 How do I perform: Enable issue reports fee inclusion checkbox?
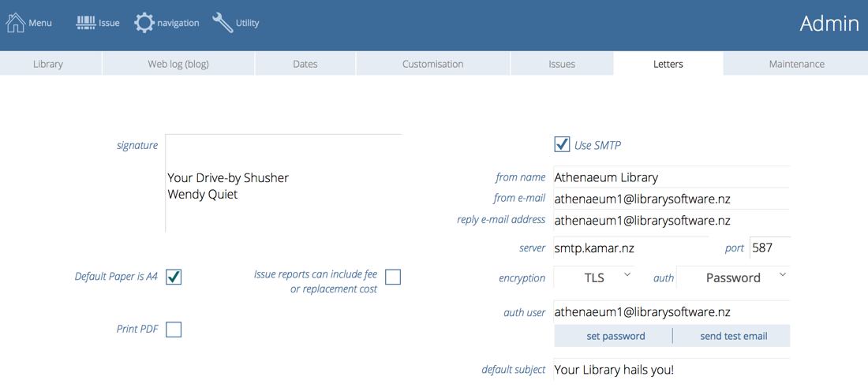point(393,277)
